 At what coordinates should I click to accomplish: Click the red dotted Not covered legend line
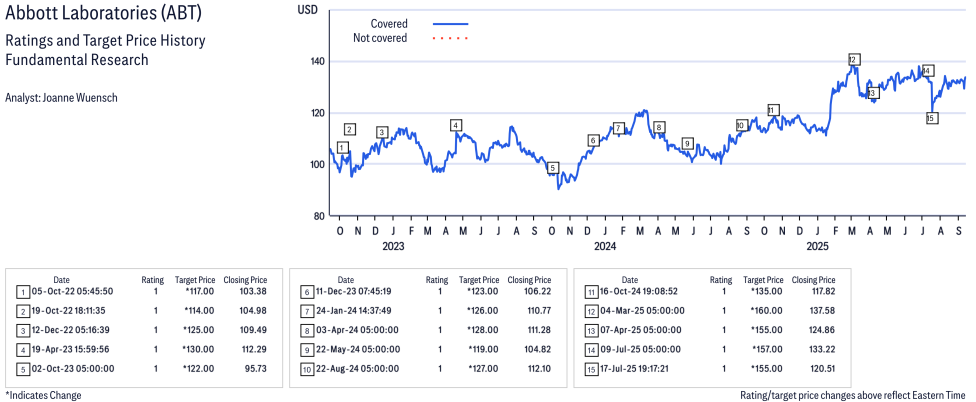[x=450, y=39]
